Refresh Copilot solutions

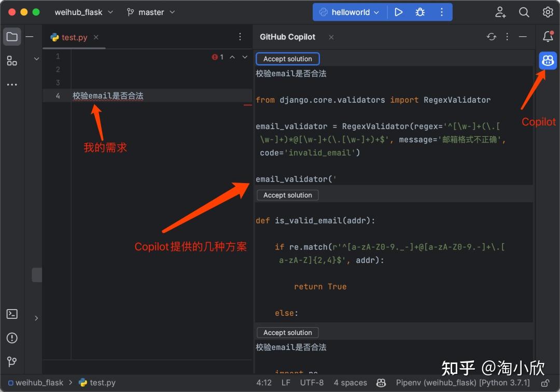tap(492, 37)
